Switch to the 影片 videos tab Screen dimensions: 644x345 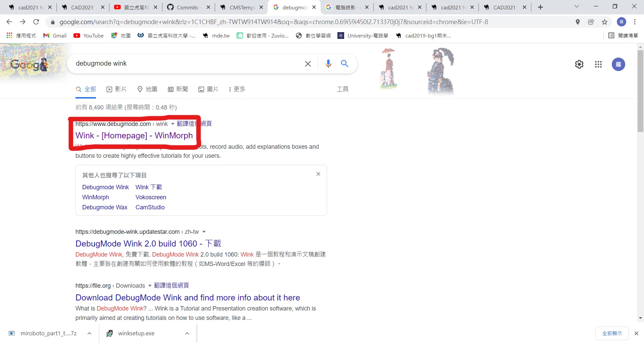point(116,89)
